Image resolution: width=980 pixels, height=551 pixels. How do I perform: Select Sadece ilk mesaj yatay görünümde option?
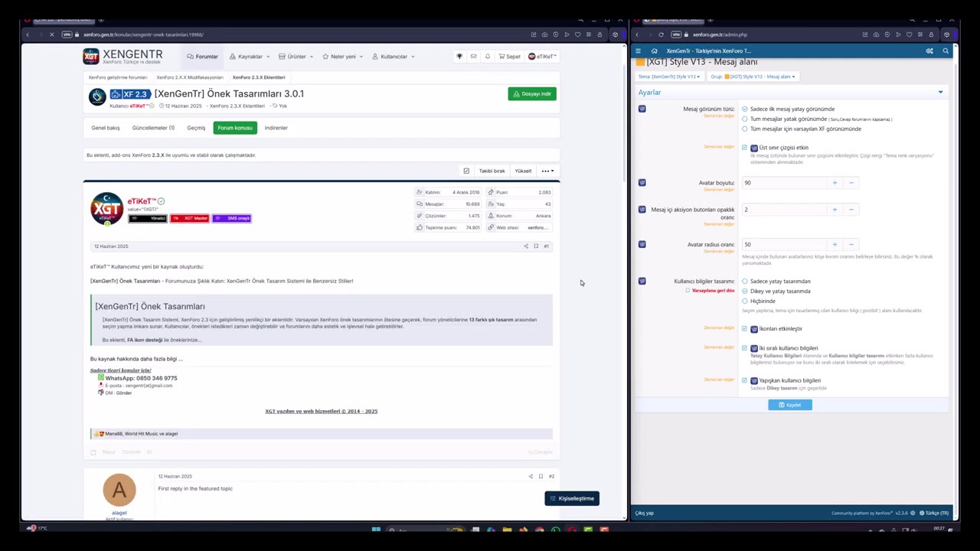(x=745, y=109)
